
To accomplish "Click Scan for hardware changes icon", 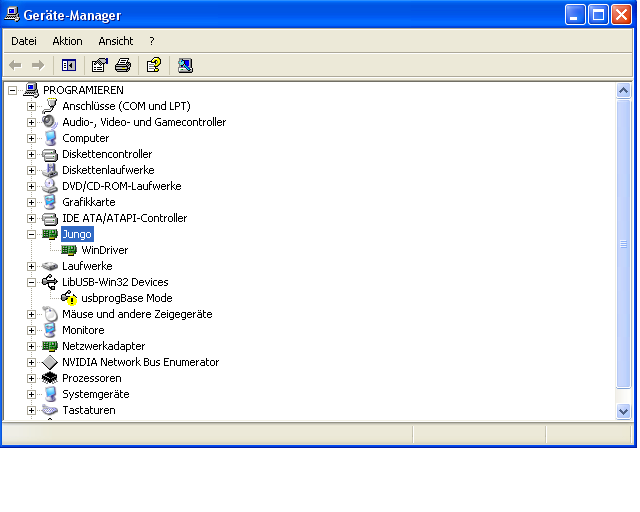I will [185, 65].
